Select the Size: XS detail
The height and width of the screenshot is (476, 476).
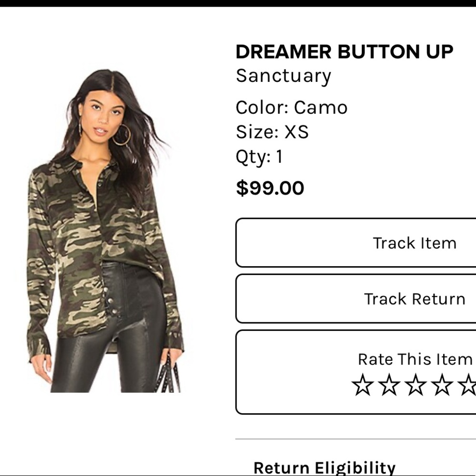(x=272, y=132)
